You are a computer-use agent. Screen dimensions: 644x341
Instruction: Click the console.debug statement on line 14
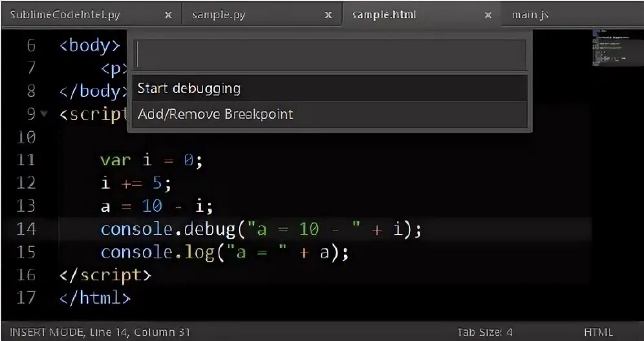(261, 229)
